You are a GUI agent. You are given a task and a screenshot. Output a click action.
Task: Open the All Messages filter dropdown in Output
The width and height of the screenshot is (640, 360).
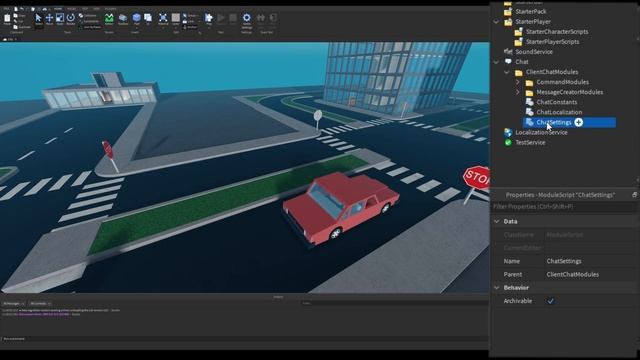[x=14, y=304]
